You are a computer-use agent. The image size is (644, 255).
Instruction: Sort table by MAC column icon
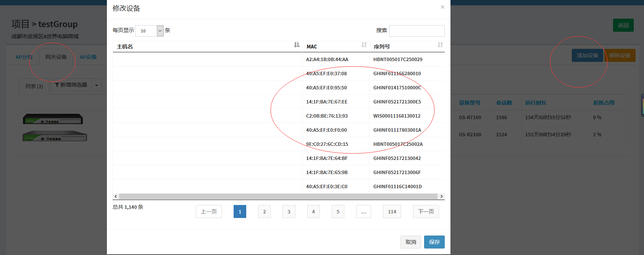(x=364, y=45)
